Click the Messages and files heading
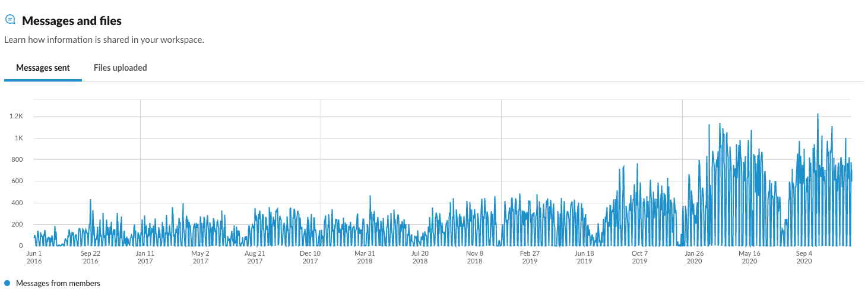This screenshot has height=289, width=868. [72, 21]
